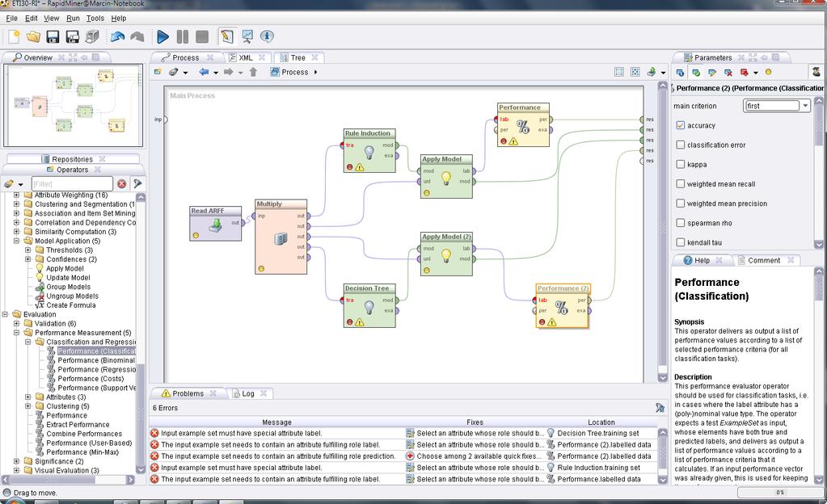Check the weighted mean recall option
Image resolution: width=827 pixels, height=504 pixels.
pyautogui.click(x=681, y=183)
